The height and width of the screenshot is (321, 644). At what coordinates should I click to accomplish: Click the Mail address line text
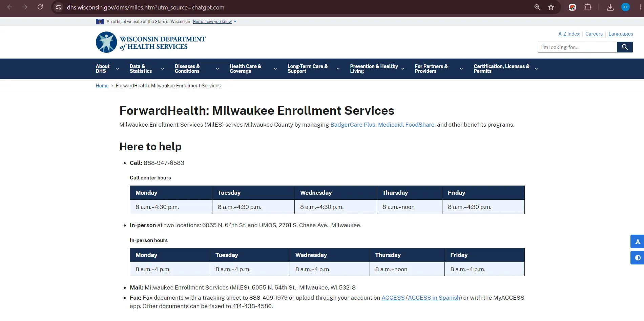click(x=243, y=287)
